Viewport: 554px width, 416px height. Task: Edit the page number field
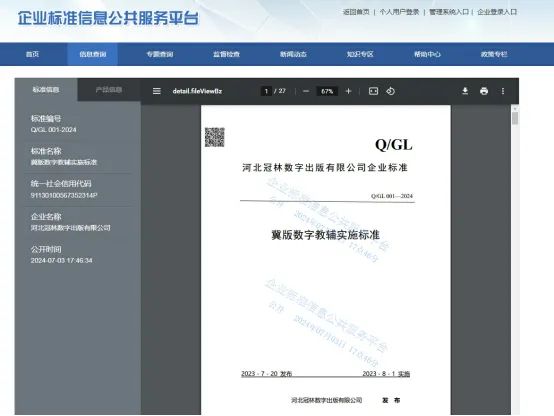coord(266,91)
